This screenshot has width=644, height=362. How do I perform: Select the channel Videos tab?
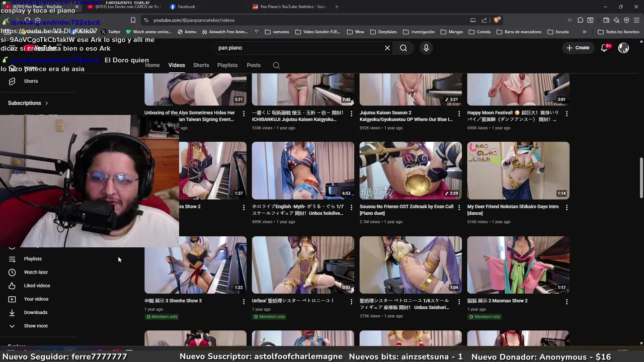(x=177, y=65)
